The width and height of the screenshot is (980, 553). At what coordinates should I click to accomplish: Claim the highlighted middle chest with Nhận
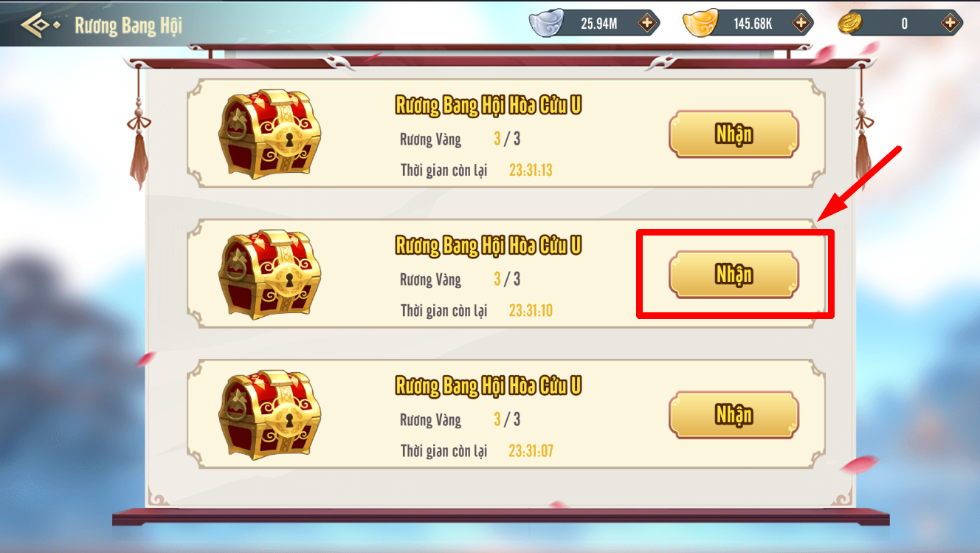click(x=734, y=275)
